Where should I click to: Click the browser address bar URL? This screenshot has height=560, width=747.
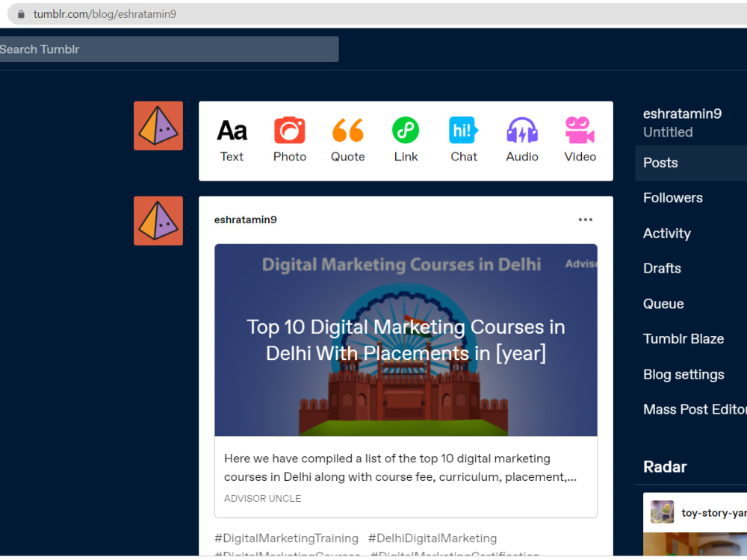[105, 14]
